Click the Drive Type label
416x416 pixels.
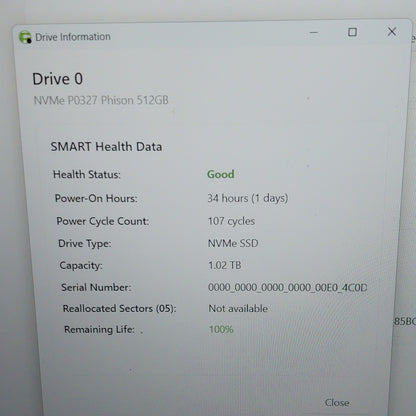click(85, 244)
